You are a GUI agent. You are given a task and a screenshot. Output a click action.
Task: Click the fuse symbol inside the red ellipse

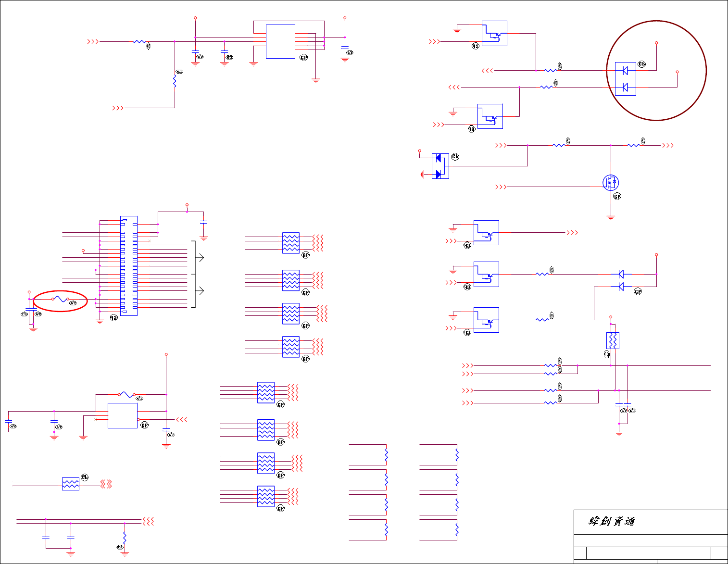pyautogui.click(x=60, y=299)
